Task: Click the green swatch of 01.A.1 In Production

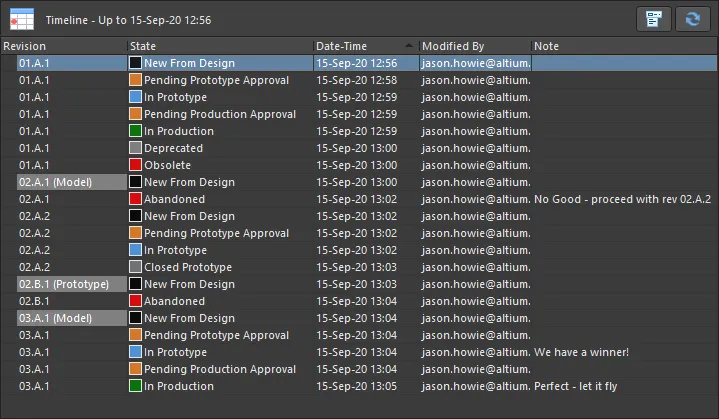Action: [x=135, y=131]
